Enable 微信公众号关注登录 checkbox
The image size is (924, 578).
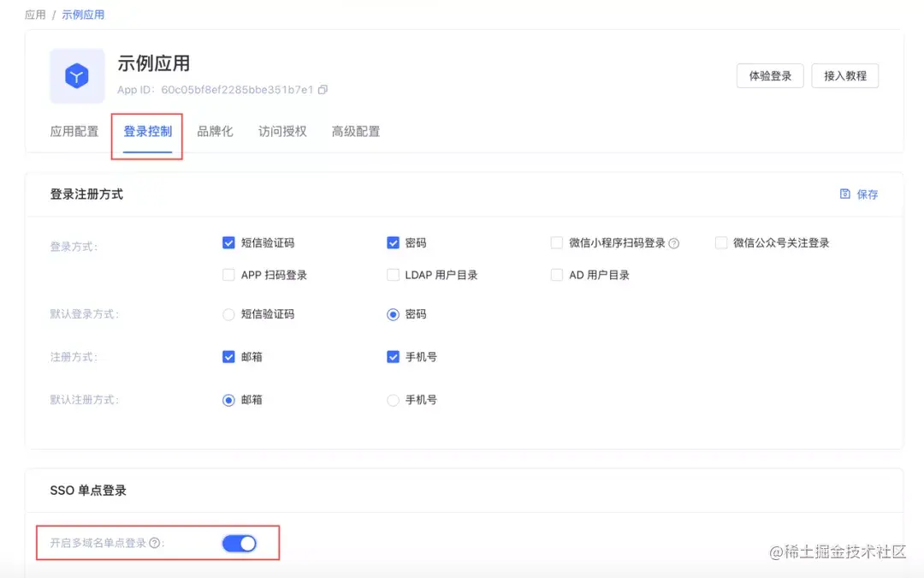pos(721,242)
